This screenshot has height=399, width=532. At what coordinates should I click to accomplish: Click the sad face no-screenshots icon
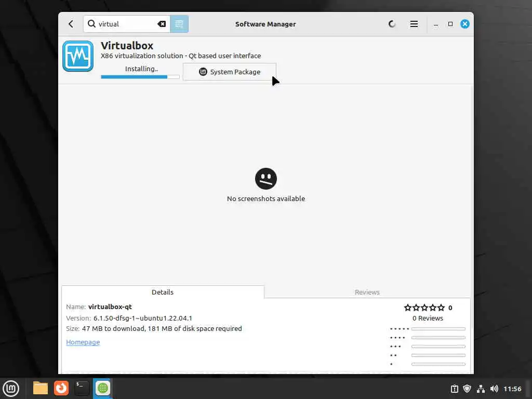tap(266, 179)
